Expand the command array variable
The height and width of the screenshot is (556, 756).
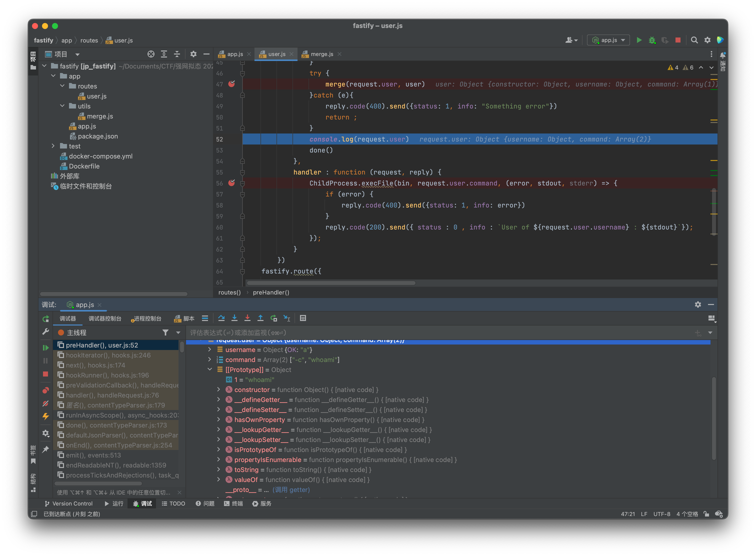(x=209, y=359)
